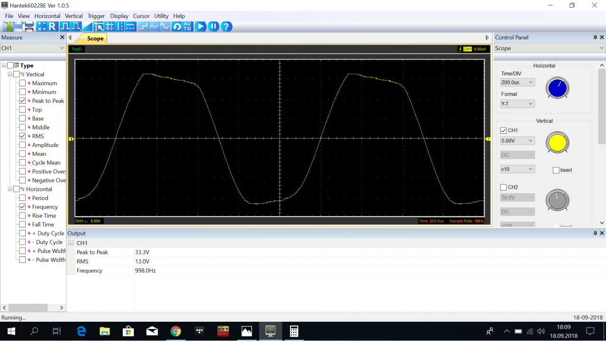Click the step interpolation toolbar icon
Viewport: 606px width, 364px height.
click(143, 27)
